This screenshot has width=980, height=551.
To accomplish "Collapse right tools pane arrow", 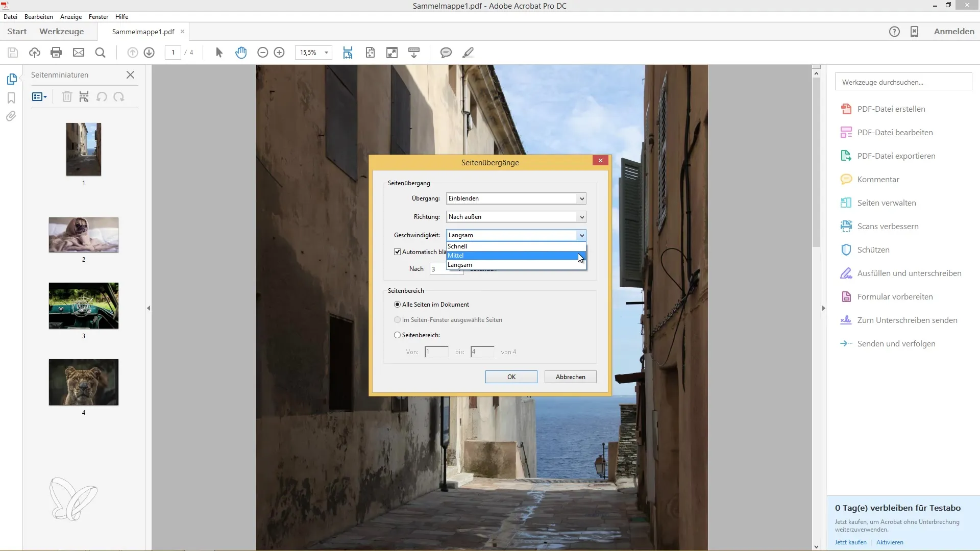I will tap(823, 308).
